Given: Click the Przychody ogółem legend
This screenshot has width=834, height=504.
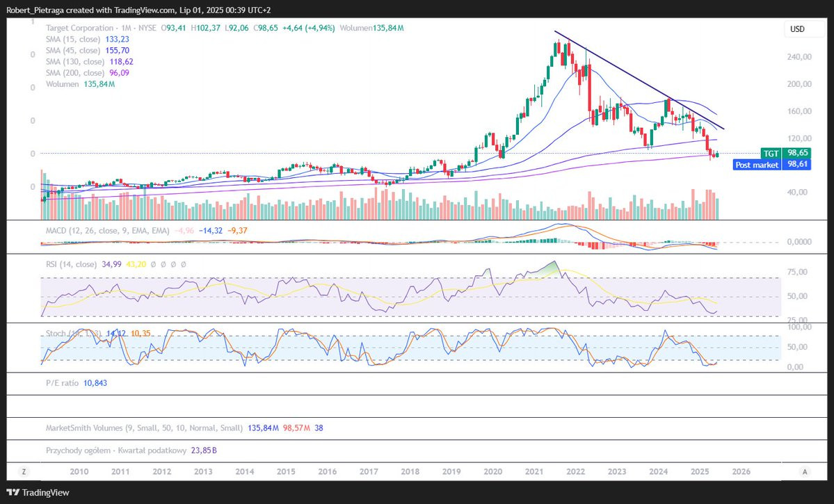Looking at the screenshot, I should coord(116,450).
